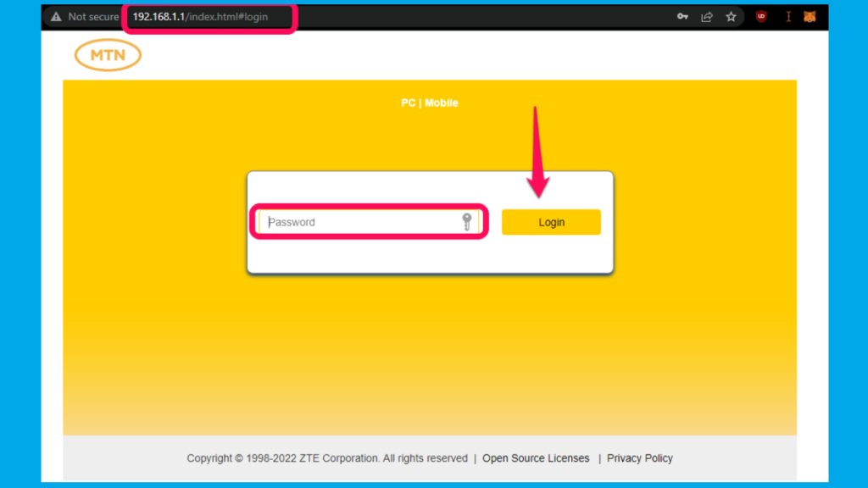The image size is (868, 488).
Task: Switch to the PC view link
Action: pyautogui.click(x=408, y=103)
